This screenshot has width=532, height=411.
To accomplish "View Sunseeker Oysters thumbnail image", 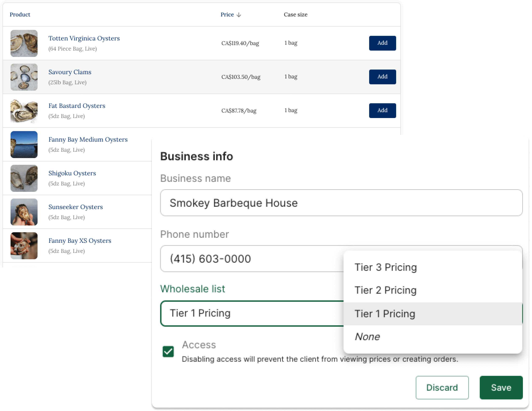I will [x=24, y=212].
